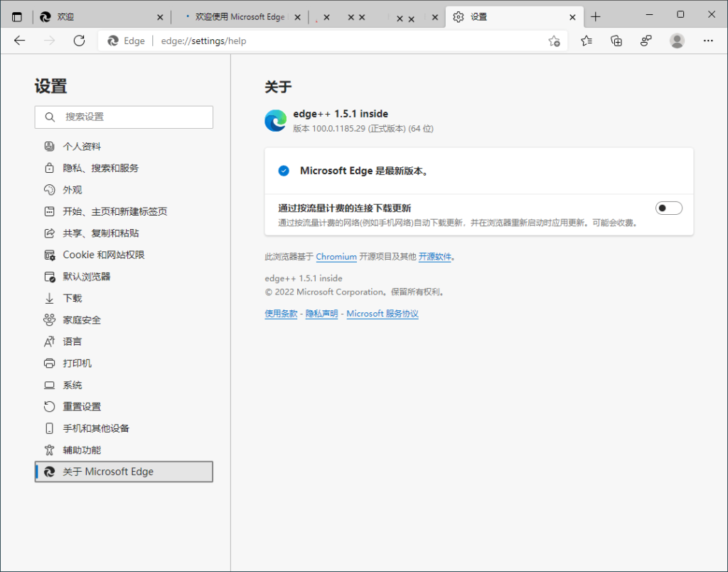
Task: Refresh the current page
Action: click(79, 41)
